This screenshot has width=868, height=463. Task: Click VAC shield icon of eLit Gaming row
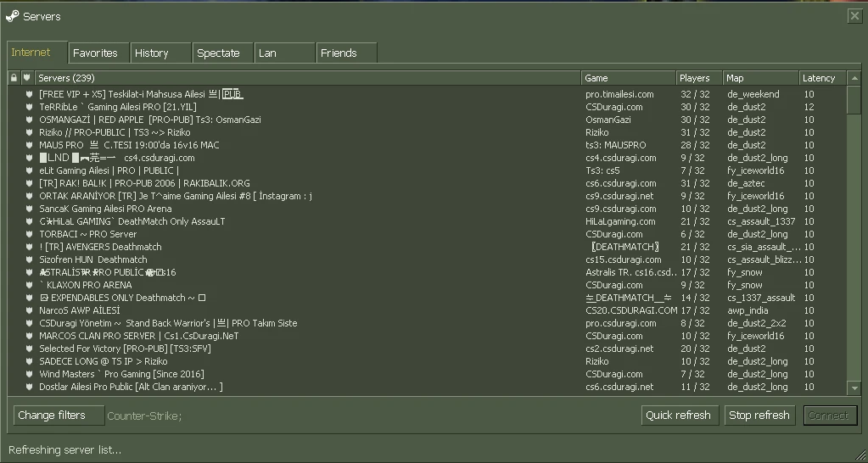[x=30, y=170]
